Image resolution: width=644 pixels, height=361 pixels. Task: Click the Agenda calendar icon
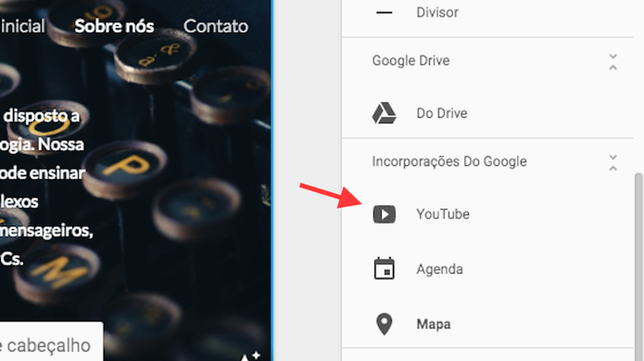pos(384,269)
